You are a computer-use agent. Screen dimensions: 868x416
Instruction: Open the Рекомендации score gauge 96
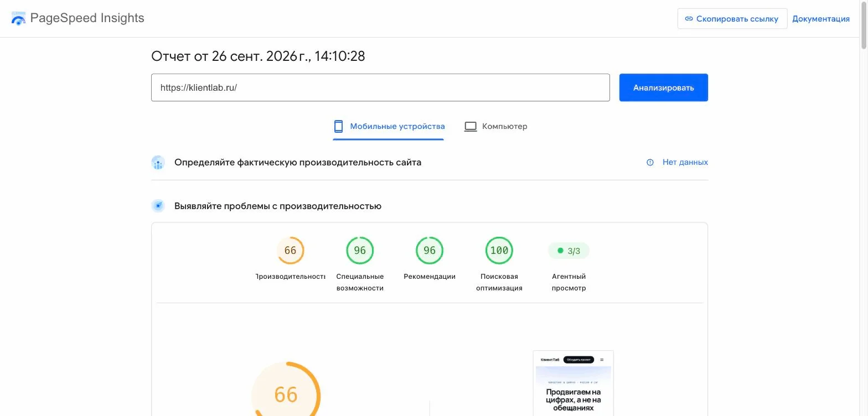[430, 251]
